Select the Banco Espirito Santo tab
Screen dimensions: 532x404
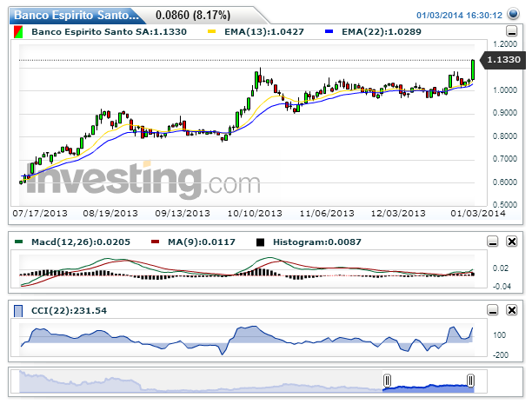point(76,16)
